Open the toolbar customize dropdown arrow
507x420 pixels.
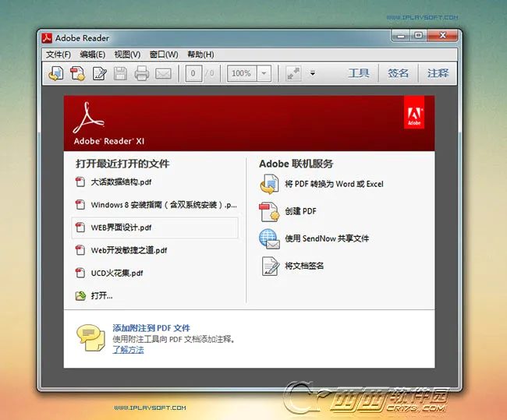click(x=312, y=73)
